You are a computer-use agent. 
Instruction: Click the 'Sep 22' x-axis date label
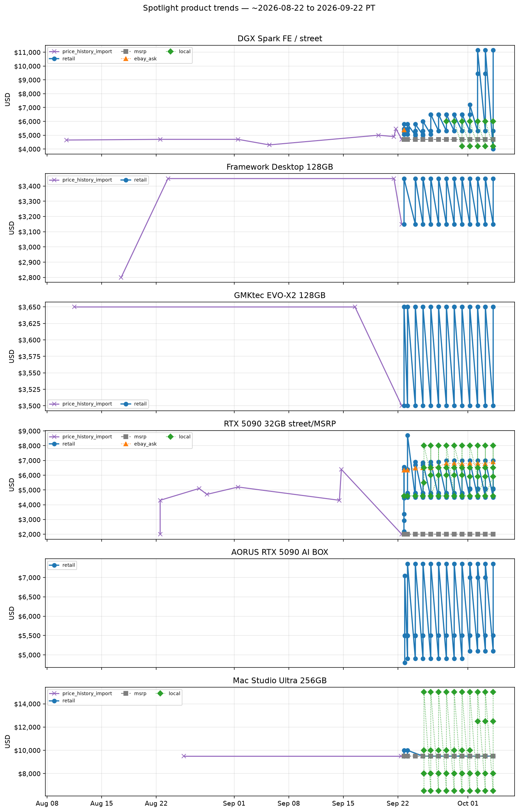click(398, 803)
